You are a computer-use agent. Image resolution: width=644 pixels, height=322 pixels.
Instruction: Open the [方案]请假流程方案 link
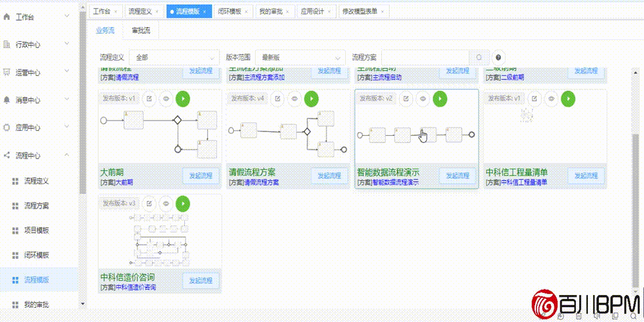point(254,182)
